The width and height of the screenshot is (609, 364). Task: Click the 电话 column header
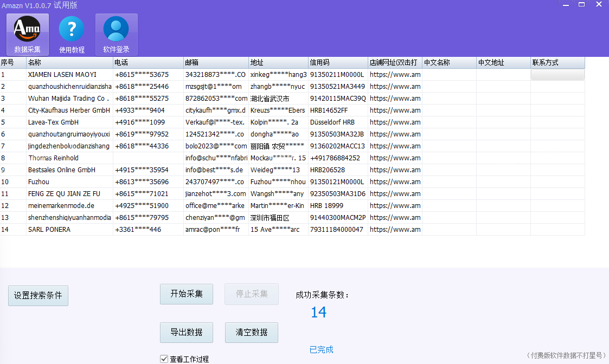[x=148, y=62]
